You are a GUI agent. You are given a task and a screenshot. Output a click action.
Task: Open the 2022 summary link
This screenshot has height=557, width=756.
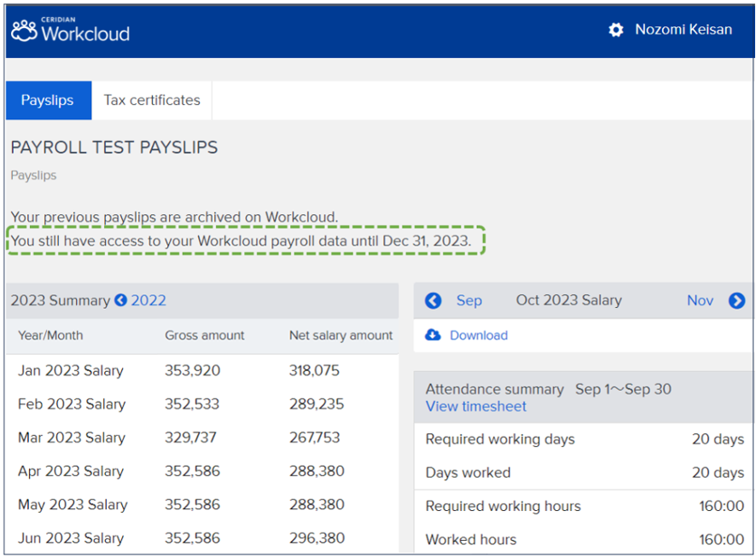tap(148, 300)
